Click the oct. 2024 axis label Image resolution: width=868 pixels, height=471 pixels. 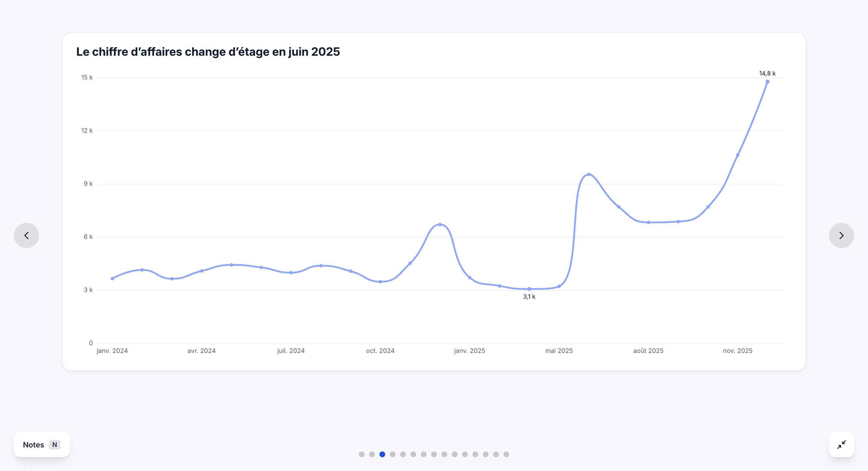click(x=380, y=351)
